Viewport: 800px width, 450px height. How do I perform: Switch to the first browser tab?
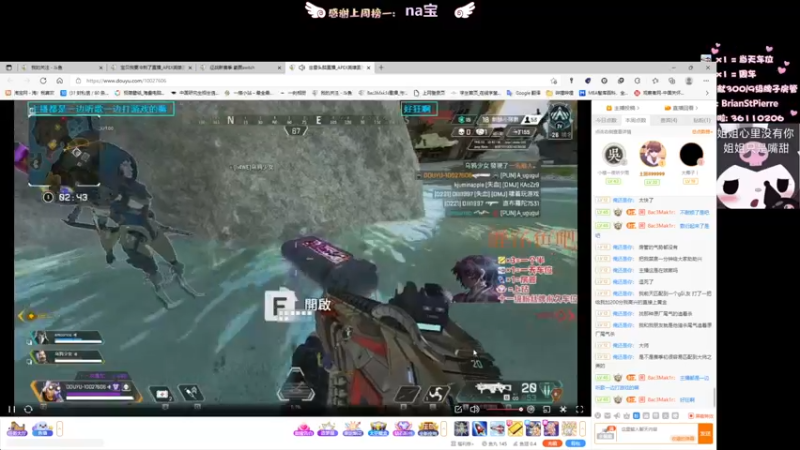pyautogui.click(x=61, y=67)
